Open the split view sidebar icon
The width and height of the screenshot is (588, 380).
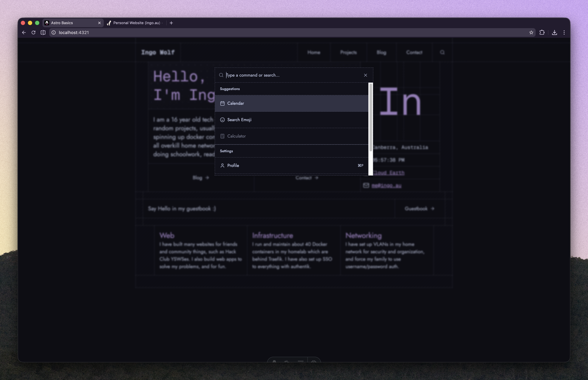point(43,33)
